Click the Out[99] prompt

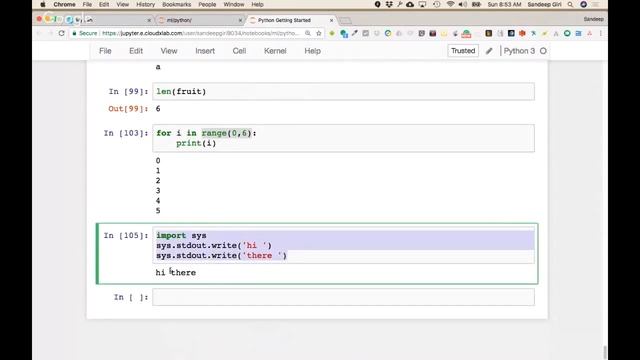click(x=128, y=109)
